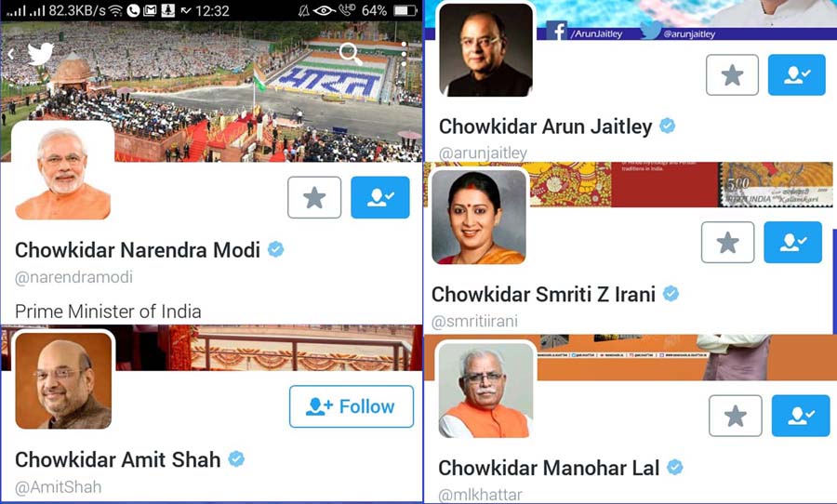Open Amit Shah's profile photo

click(63, 380)
